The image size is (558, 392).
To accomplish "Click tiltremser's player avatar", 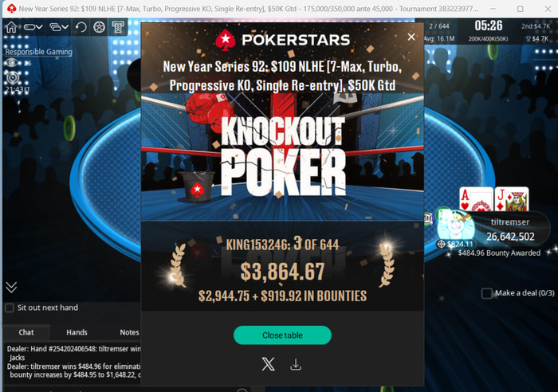I will coord(455,225).
